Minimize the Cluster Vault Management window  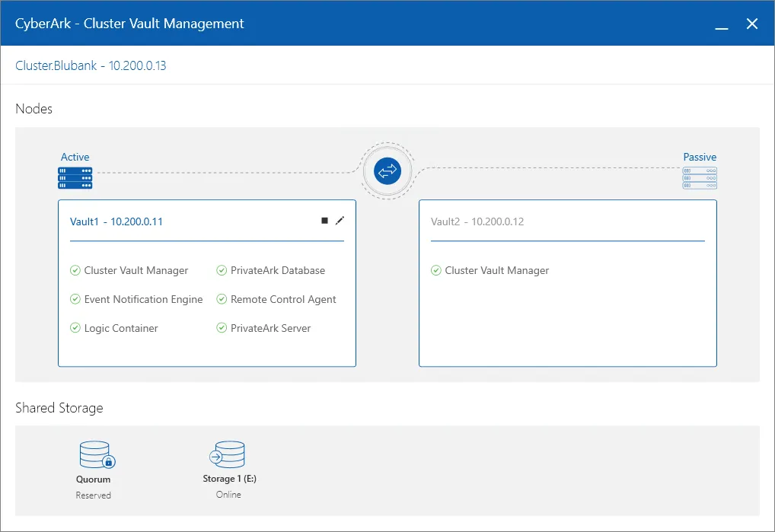click(720, 24)
